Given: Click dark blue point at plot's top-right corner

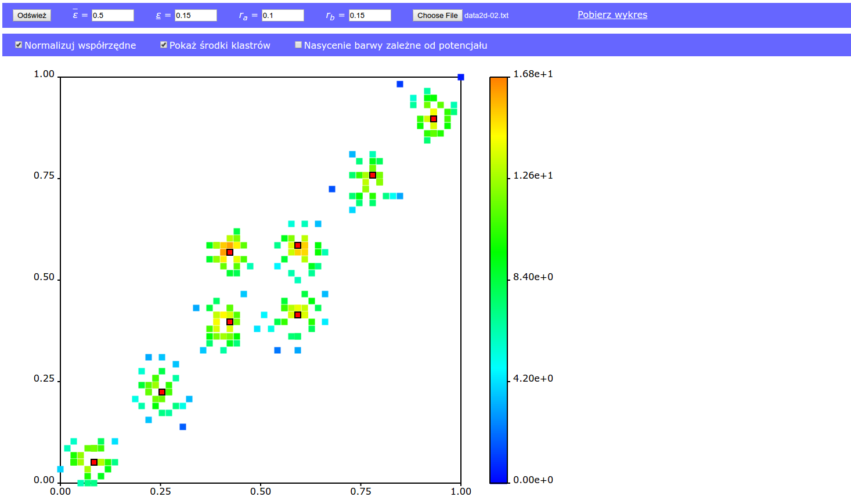Looking at the screenshot, I should coord(461,77).
